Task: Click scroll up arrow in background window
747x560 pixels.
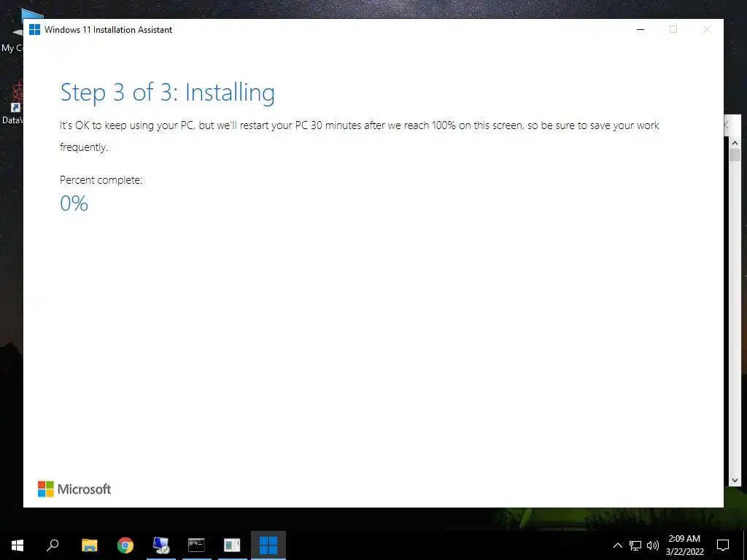Action: click(x=735, y=143)
